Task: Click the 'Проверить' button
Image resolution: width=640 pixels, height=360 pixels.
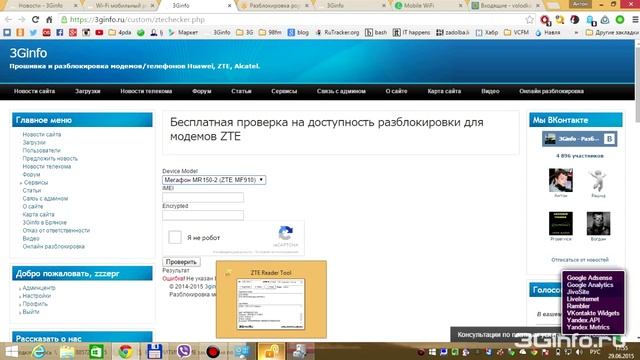Action: click(181, 262)
